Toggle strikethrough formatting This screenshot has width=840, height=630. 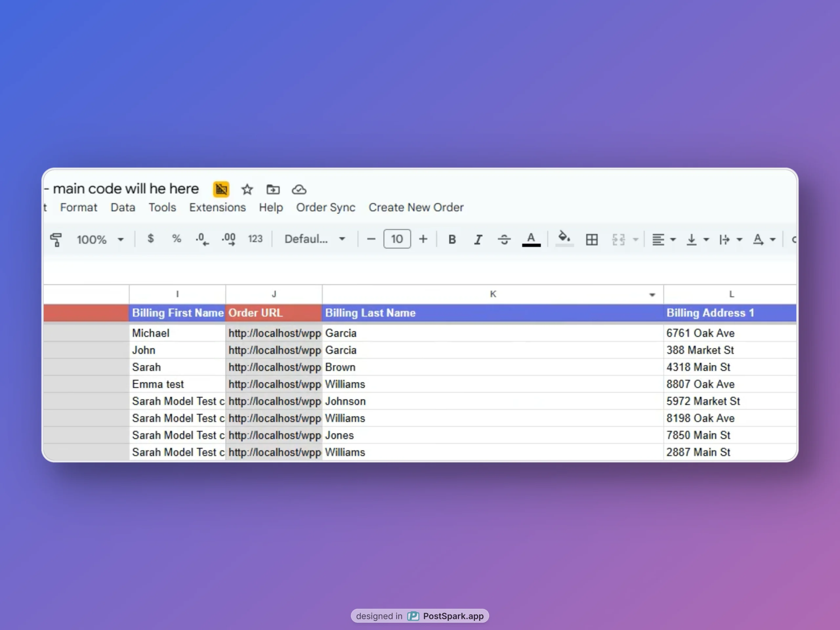click(x=504, y=239)
